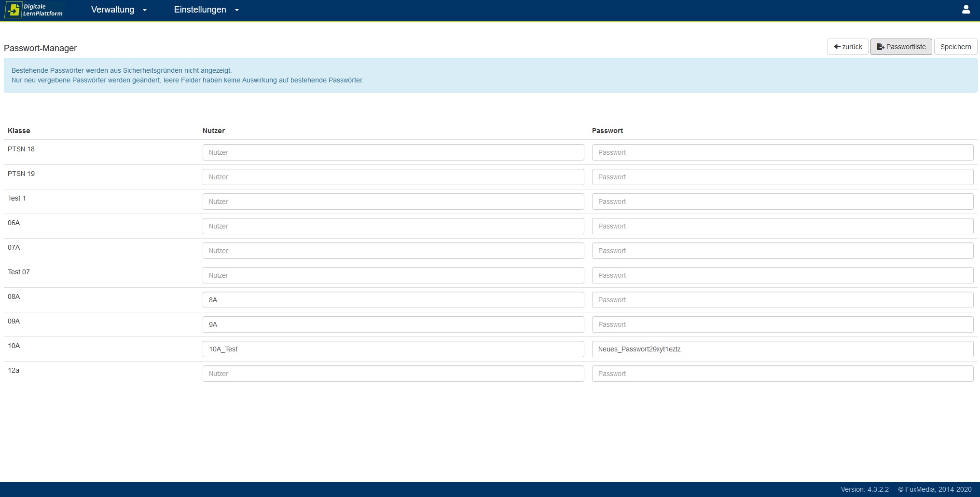Viewport: 980px width, 497px height.
Task: Click the Passwort-Manager page heading
Action: [41, 48]
